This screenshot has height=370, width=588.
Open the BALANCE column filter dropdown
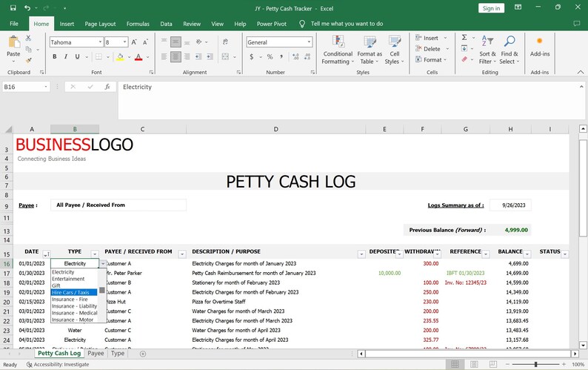point(527,254)
